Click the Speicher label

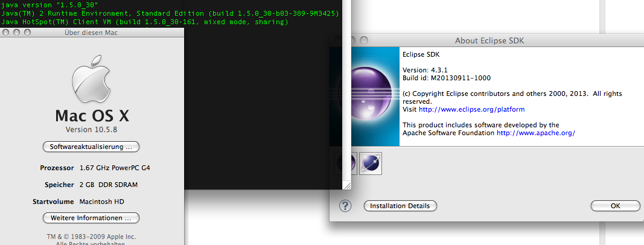click(59, 185)
